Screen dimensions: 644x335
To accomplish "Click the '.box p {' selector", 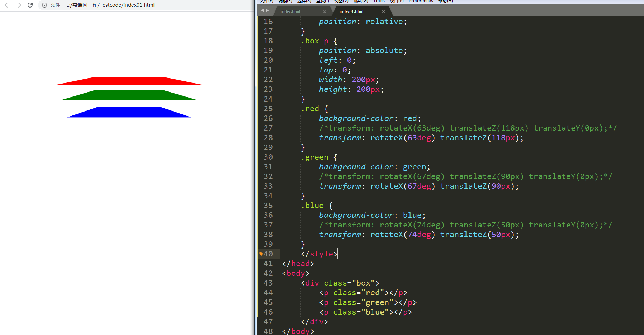I will 319,41.
